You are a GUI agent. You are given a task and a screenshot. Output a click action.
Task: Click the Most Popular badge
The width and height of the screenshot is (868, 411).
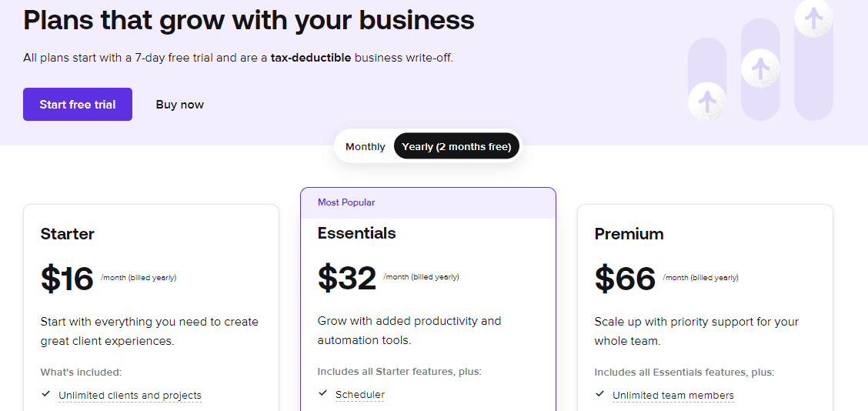[x=346, y=202]
